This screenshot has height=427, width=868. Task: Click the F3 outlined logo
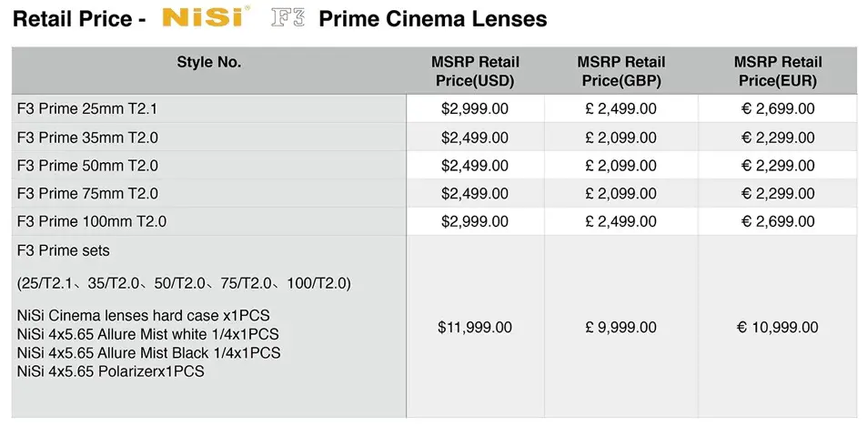tap(288, 17)
